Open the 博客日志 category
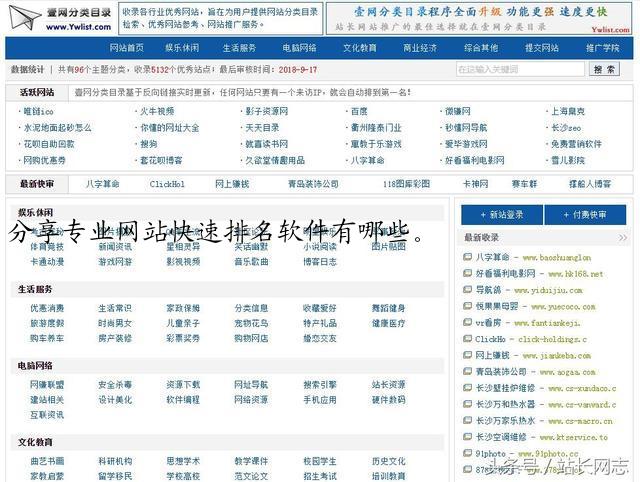This screenshot has width=640, height=482. click(320, 262)
